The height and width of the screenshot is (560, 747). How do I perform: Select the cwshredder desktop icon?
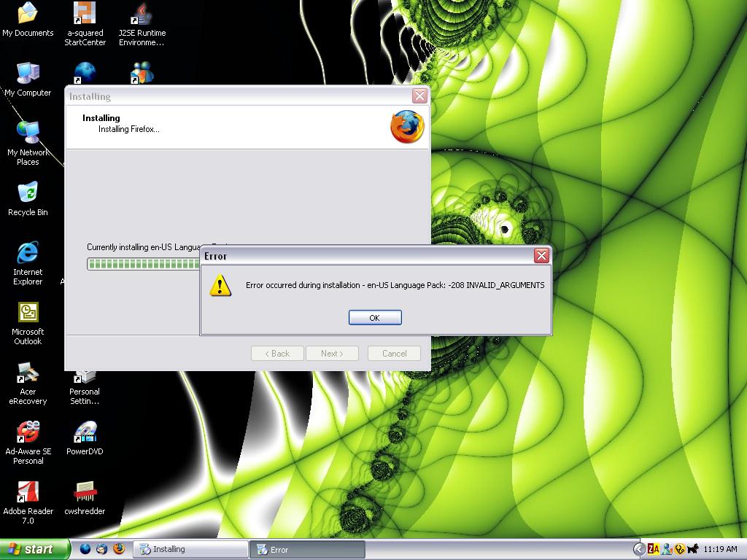[x=85, y=498]
